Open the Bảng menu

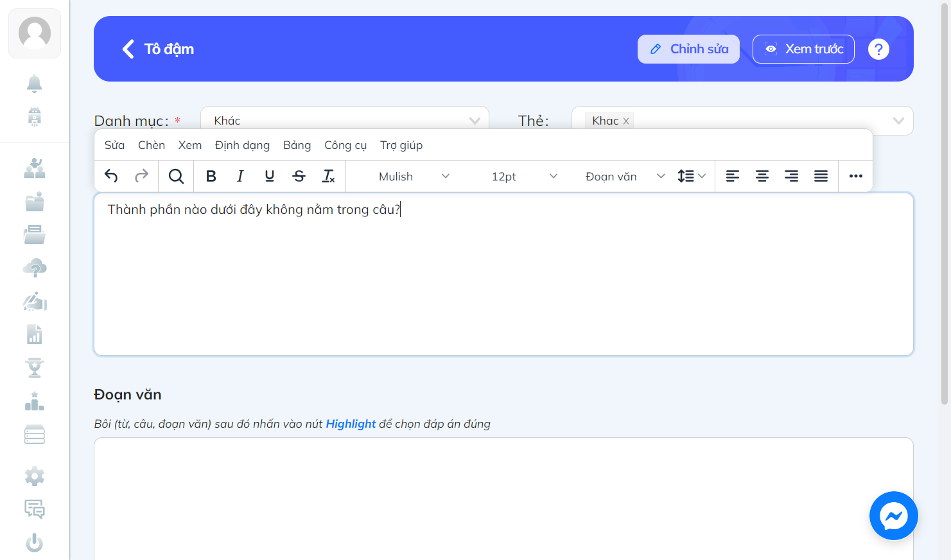point(297,145)
